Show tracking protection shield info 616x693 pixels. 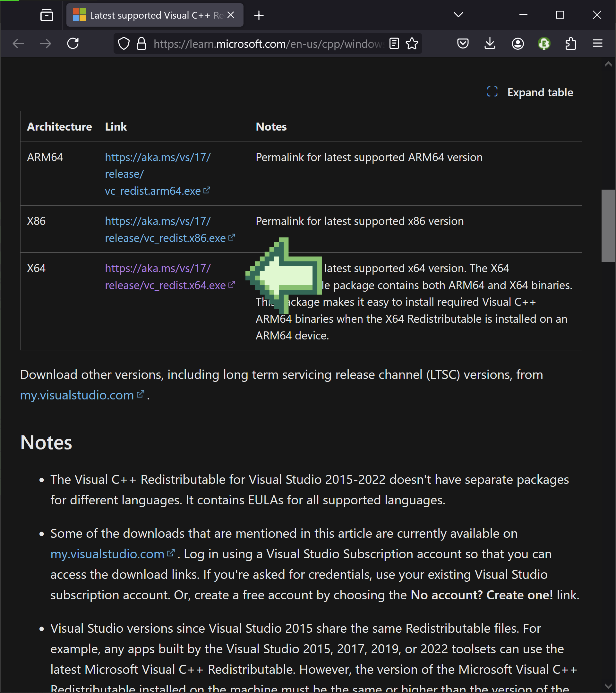(x=124, y=44)
